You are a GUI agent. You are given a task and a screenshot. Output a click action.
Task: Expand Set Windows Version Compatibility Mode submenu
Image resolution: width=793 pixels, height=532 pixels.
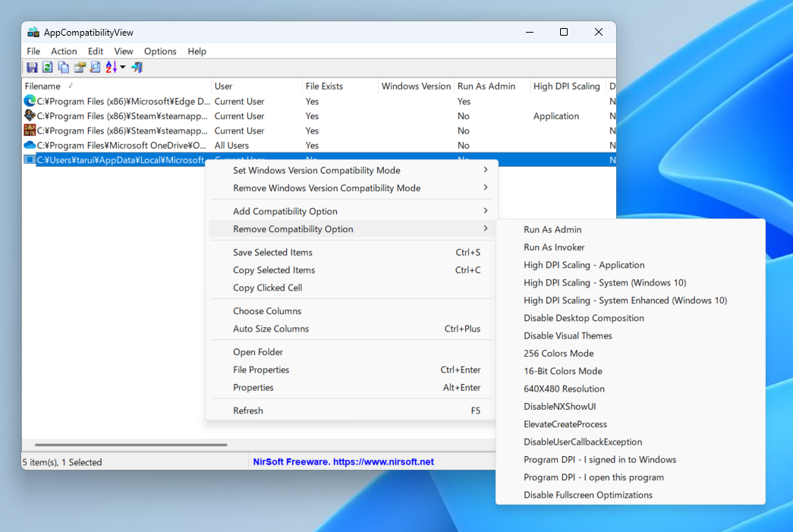coord(351,171)
